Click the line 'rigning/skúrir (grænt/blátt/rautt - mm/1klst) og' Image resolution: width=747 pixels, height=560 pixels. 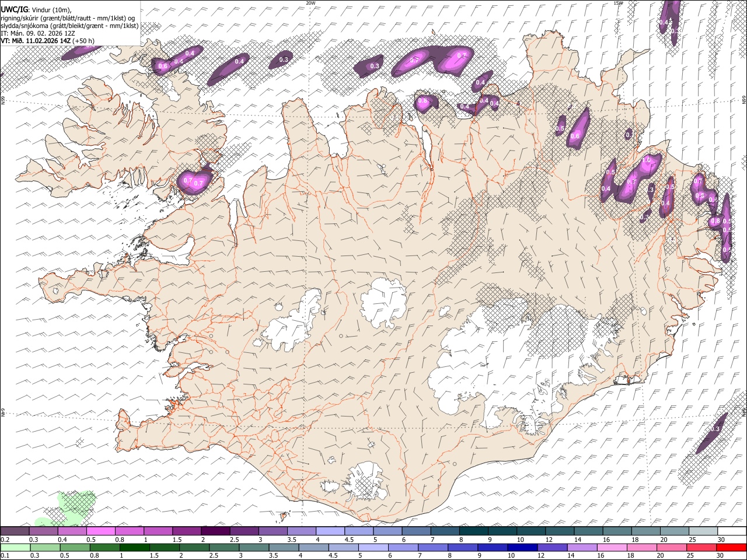click(x=68, y=18)
